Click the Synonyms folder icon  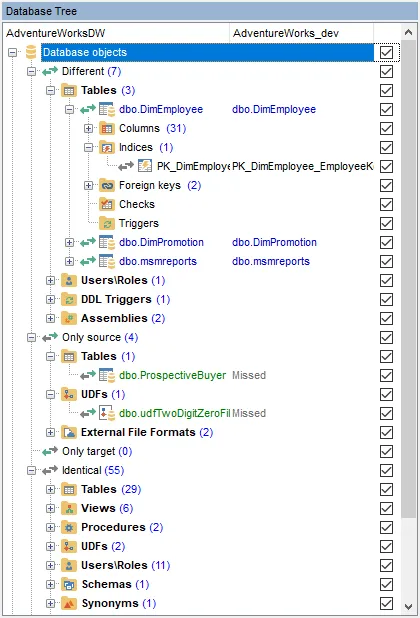point(69,603)
